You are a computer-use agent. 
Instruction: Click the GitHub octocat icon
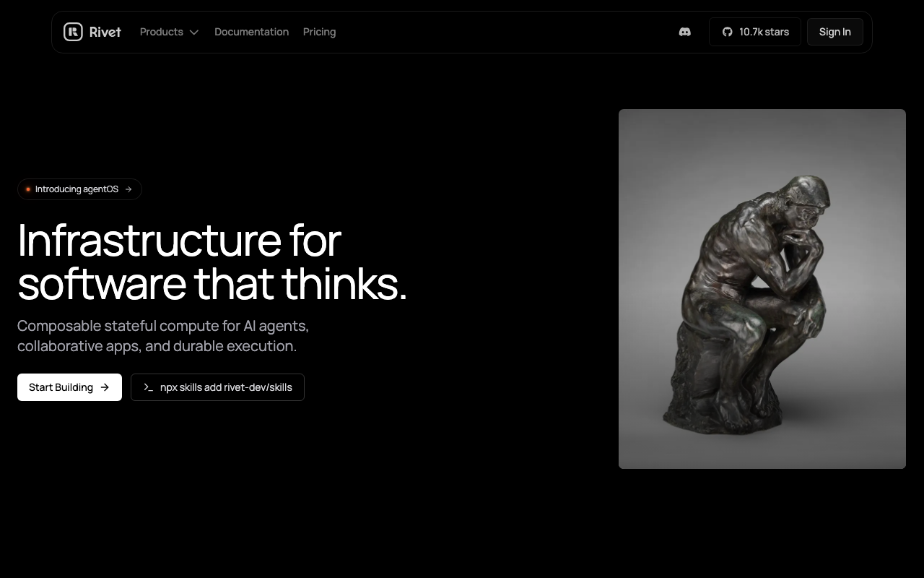[728, 32]
